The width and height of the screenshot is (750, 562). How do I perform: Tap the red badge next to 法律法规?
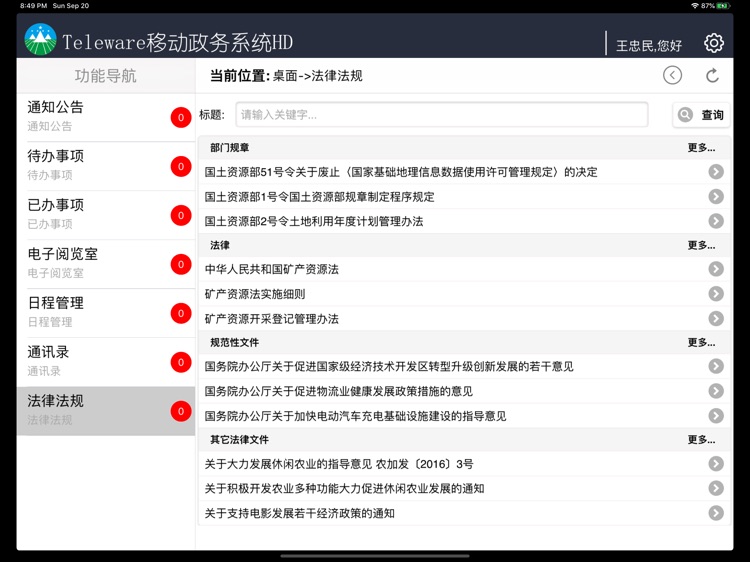pyautogui.click(x=181, y=411)
